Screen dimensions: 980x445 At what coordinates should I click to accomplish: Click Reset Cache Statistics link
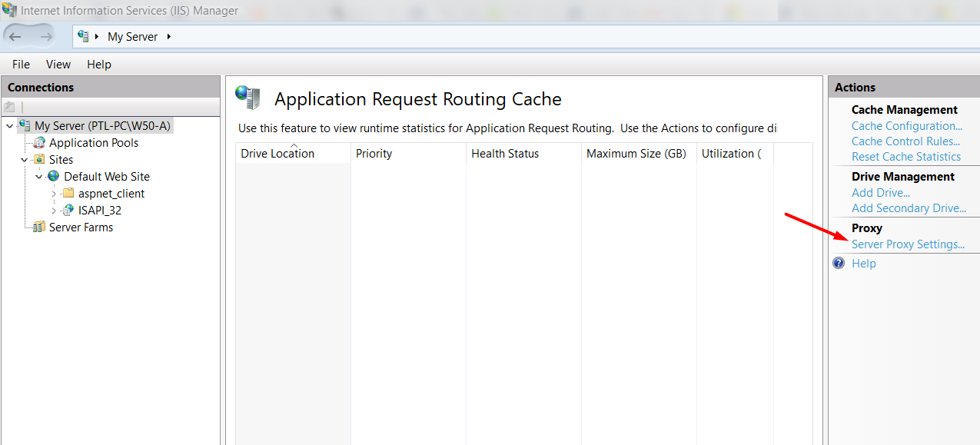pos(906,156)
